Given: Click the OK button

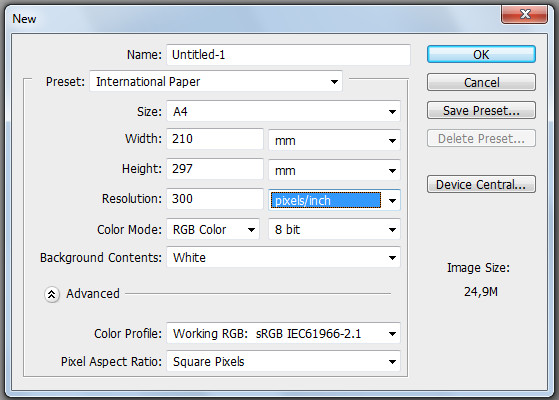Looking at the screenshot, I should point(481,55).
